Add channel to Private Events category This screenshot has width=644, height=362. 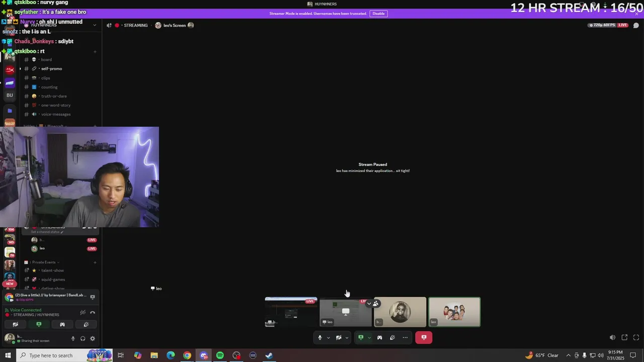point(95,262)
